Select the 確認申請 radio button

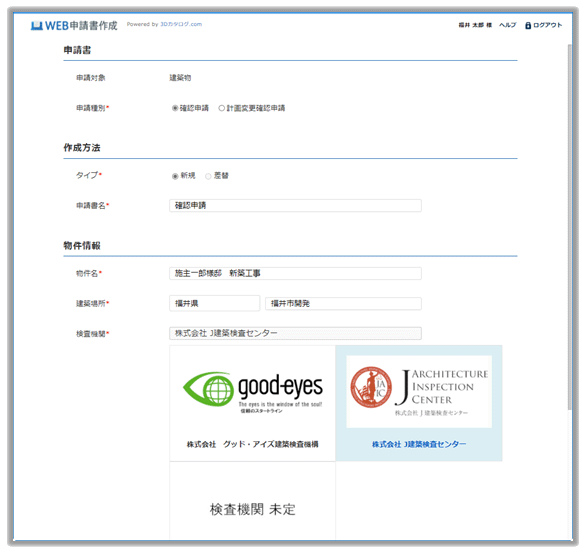(x=175, y=108)
